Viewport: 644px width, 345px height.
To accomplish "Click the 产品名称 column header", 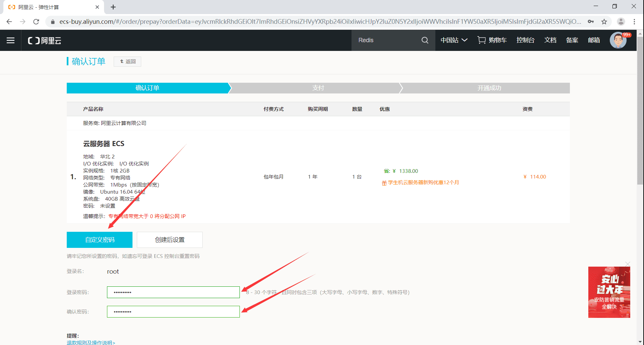I will click(x=93, y=109).
